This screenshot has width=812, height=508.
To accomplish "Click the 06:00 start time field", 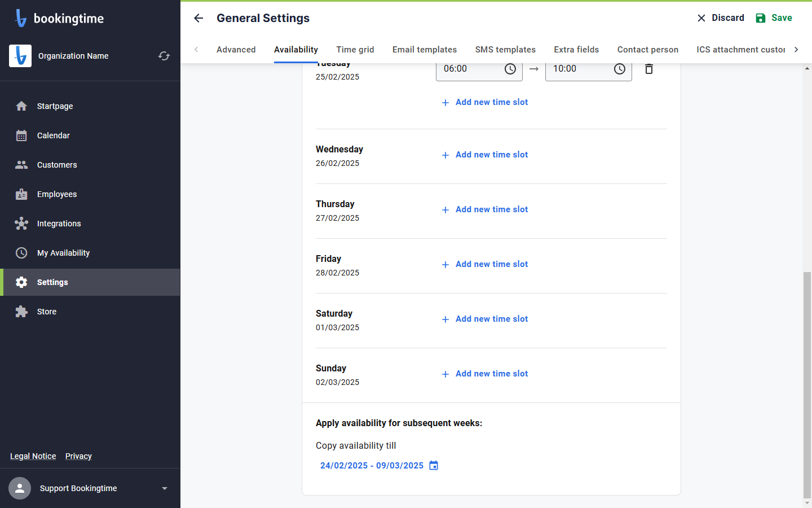I will pyautogui.click(x=479, y=69).
